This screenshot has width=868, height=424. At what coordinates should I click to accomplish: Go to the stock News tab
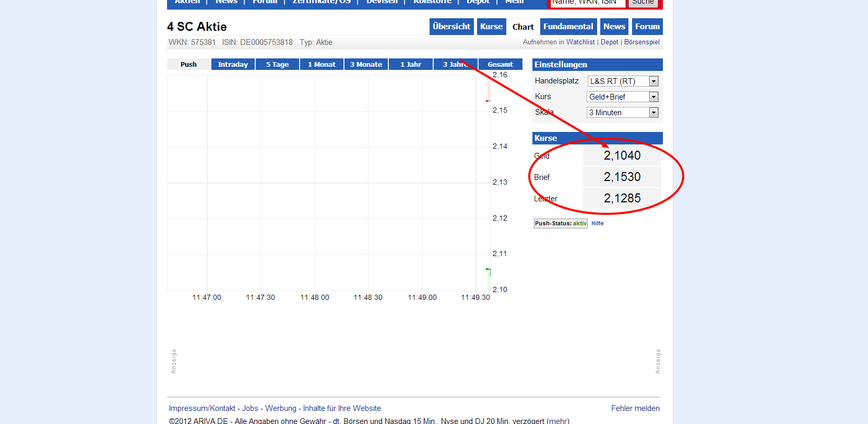point(614,27)
